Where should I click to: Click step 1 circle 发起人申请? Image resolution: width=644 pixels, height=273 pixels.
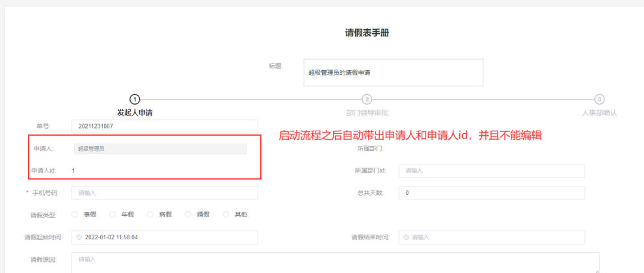[x=135, y=99]
